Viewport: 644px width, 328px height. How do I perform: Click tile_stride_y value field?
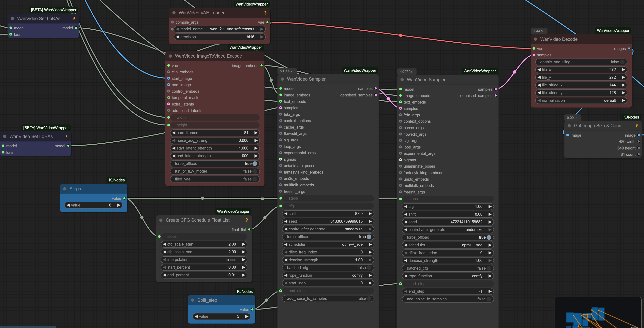click(x=581, y=93)
